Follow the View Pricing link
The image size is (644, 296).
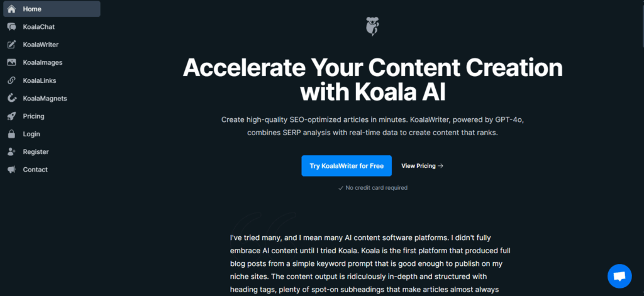418,166
